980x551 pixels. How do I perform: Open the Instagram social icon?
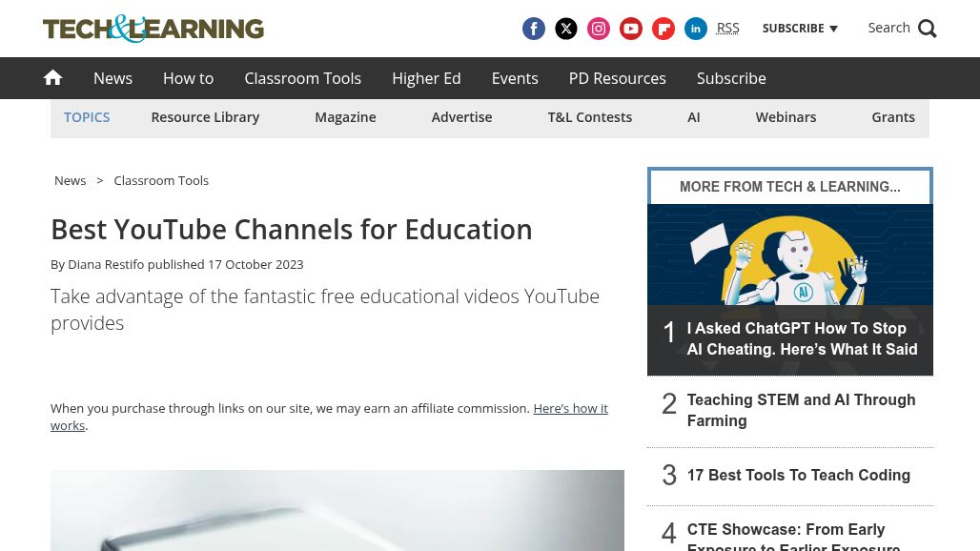pyautogui.click(x=598, y=29)
